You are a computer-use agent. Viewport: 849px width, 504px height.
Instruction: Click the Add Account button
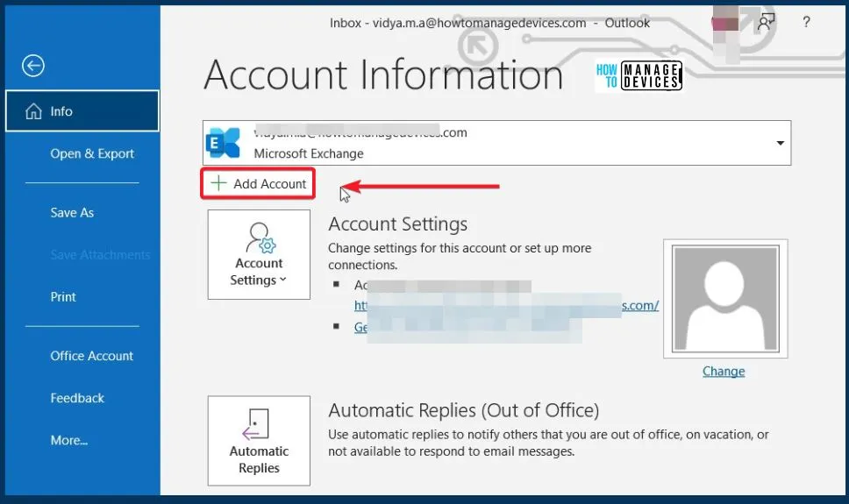258,183
